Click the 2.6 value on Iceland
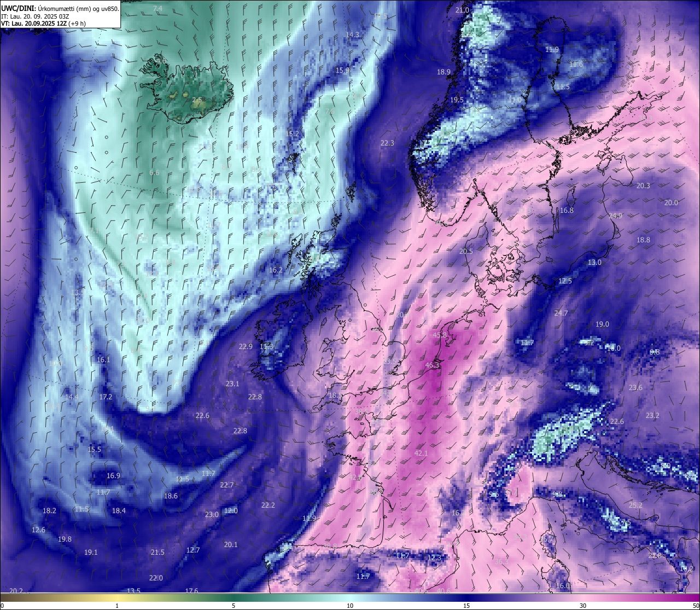This screenshot has width=700, height=610. pyautogui.click(x=197, y=100)
